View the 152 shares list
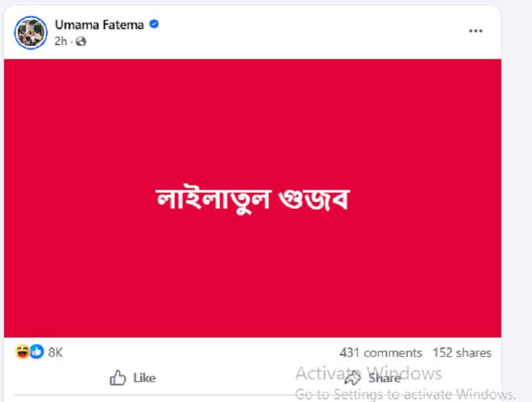 coord(462,353)
